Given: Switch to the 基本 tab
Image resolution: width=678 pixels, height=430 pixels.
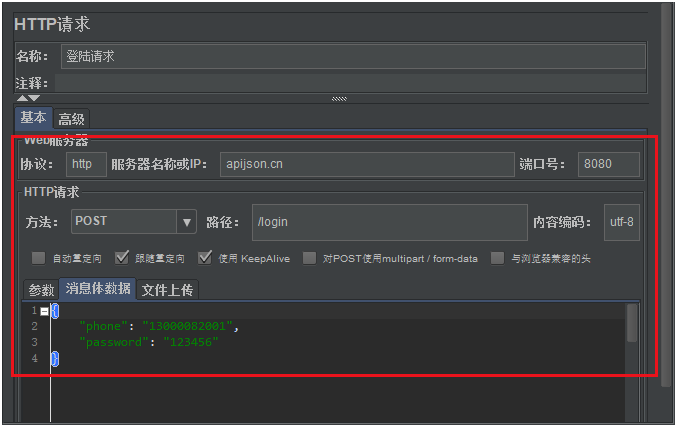Looking at the screenshot, I should [x=34, y=118].
